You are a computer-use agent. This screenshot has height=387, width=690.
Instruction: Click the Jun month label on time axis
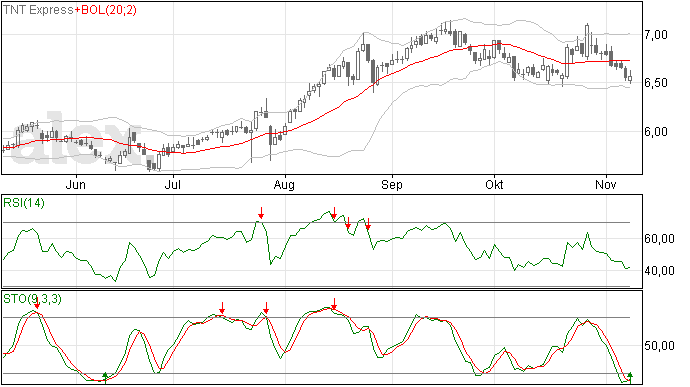[x=76, y=184]
